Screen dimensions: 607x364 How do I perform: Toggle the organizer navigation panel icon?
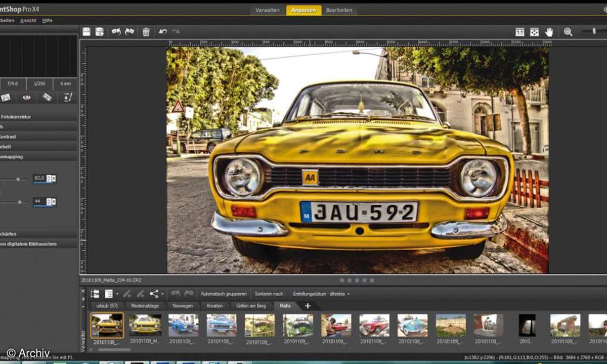coord(95,294)
